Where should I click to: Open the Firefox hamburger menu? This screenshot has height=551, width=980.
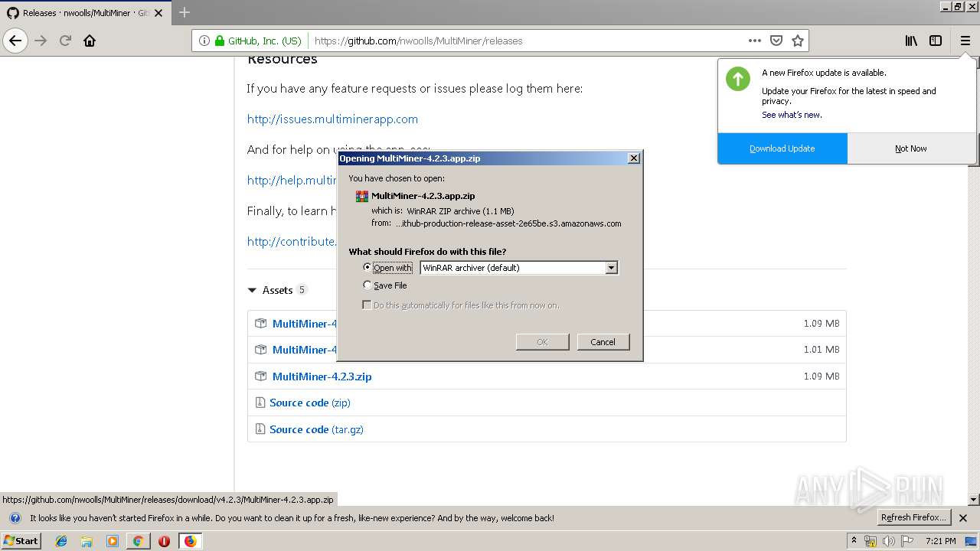click(x=965, y=41)
